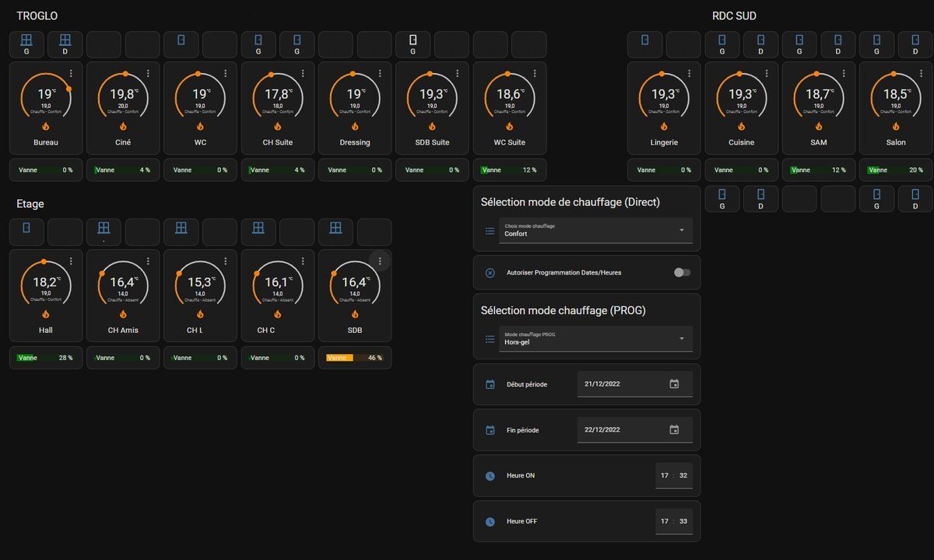
Task: Click the window icon above CH Amis card
Action: [x=104, y=228]
